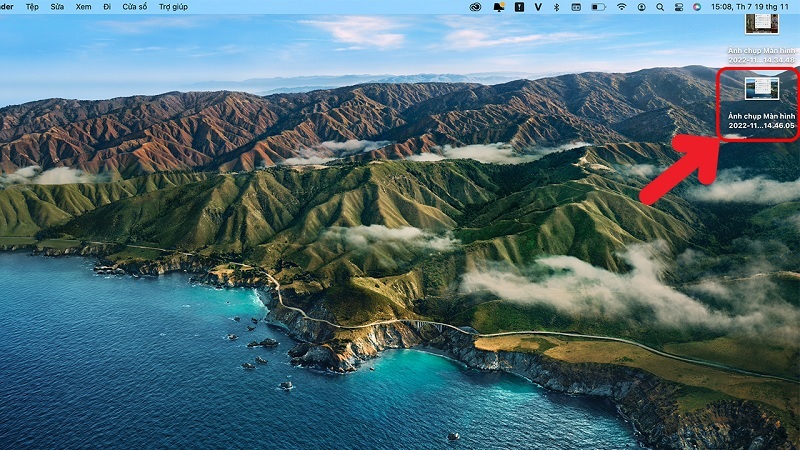Click the exclamation mark menu bar icon
800x450 pixels.
pyautogui.click(x=518, y=6)
